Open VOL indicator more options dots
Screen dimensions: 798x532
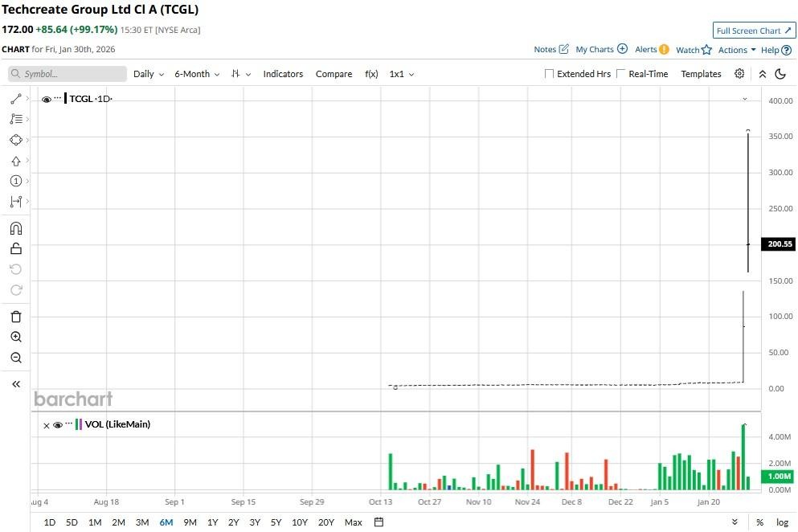tap(68, 423)
